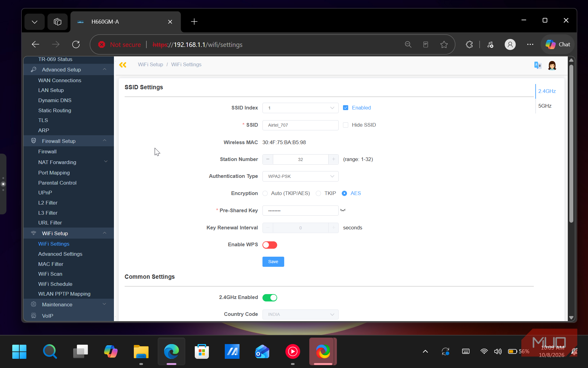
Task: Open WiFi Scan page
Action: [x=50, y=274]
